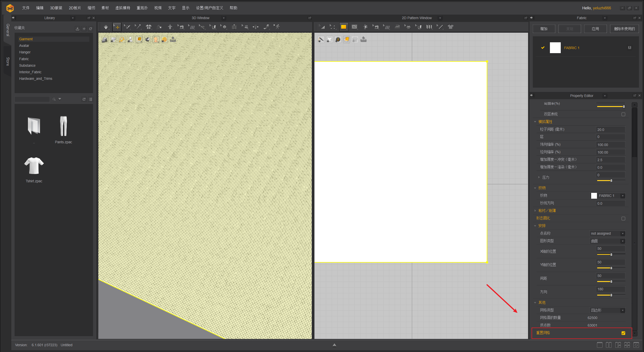Select the button tool in 3D toolbar

click(224, 27)
